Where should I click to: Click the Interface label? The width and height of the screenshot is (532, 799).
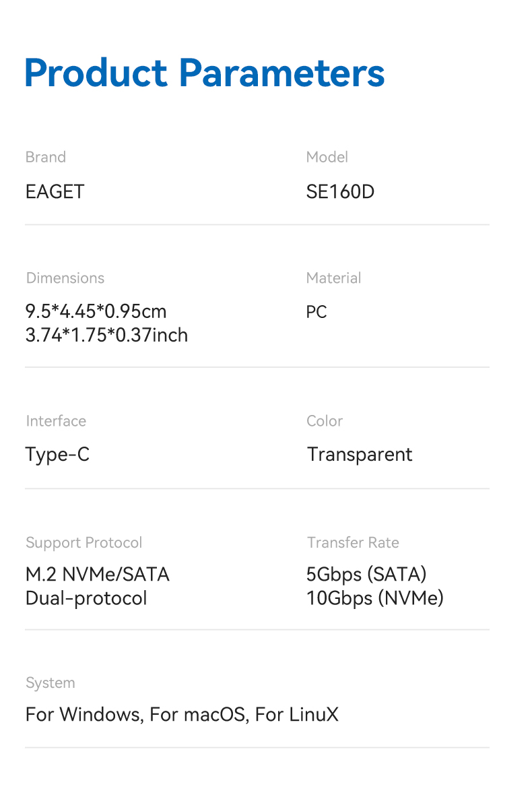point(56,421)
